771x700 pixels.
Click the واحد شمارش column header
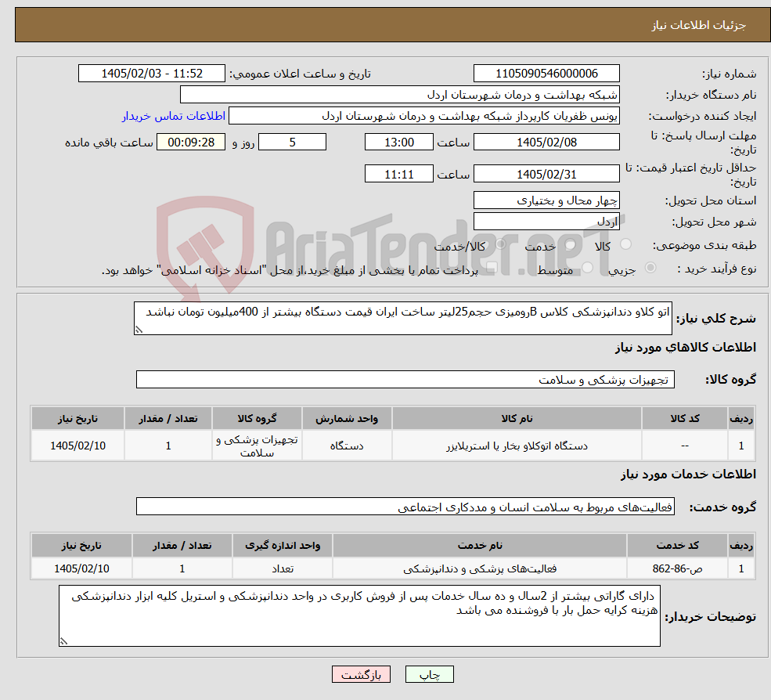point(347,418)
